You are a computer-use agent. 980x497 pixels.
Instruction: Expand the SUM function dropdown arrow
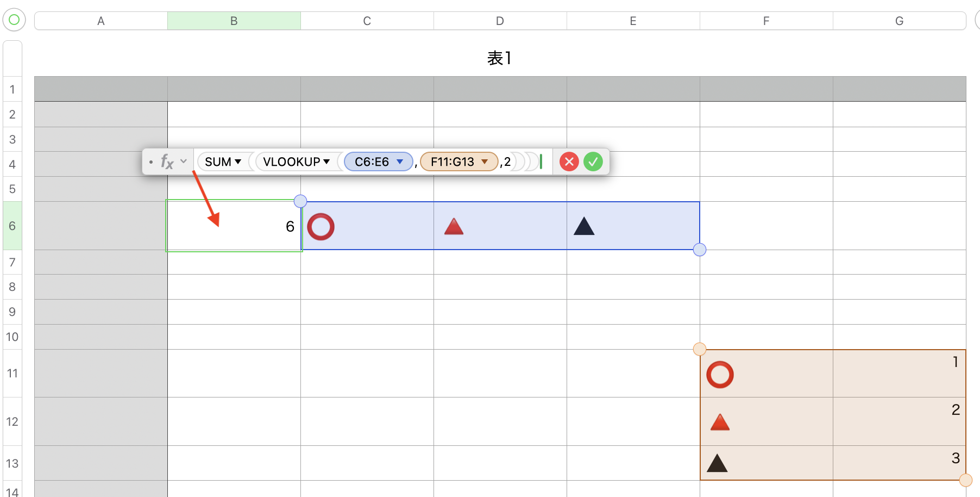238,161
